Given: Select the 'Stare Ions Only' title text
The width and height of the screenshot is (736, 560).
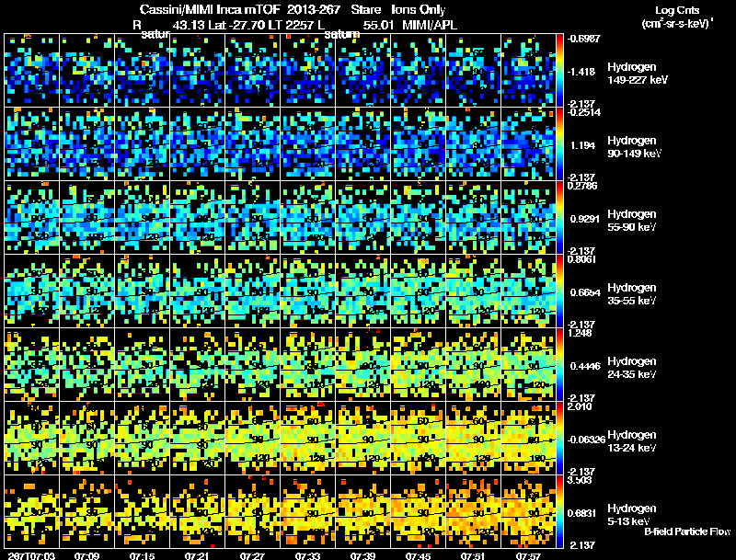Looking at the screenshot, I should [x=398, y=10].
